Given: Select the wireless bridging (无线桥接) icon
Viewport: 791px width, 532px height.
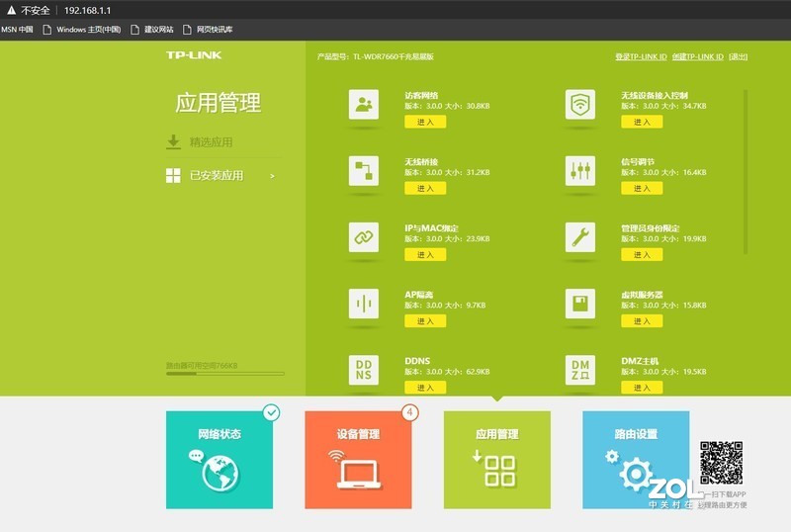Looking at the screenshot, I should pyautogui.click(x=363, y=171).
